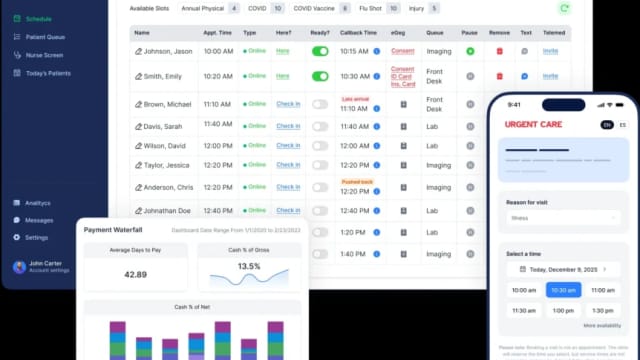
Task: Click Average Days to Pay 42.89 card
Action: [x=136, y=267]
